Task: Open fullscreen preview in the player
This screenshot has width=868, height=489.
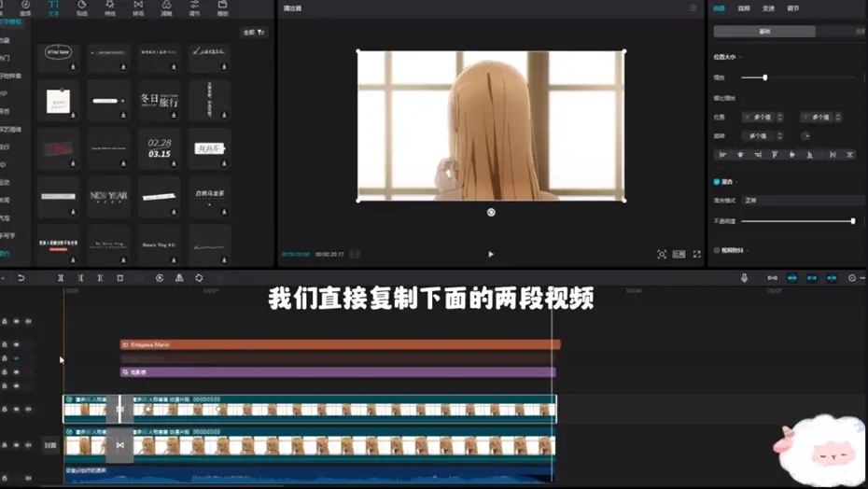Action: 697,254
